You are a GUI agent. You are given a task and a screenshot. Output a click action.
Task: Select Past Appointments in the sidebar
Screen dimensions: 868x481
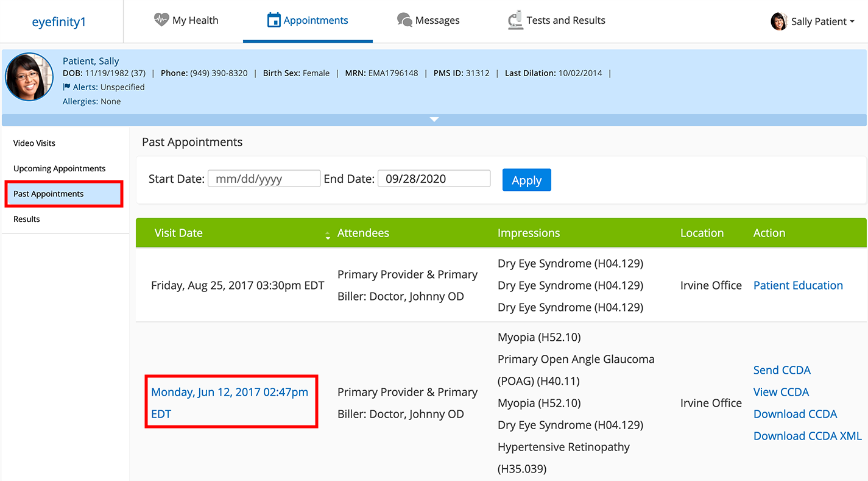(x=49, y=194)
